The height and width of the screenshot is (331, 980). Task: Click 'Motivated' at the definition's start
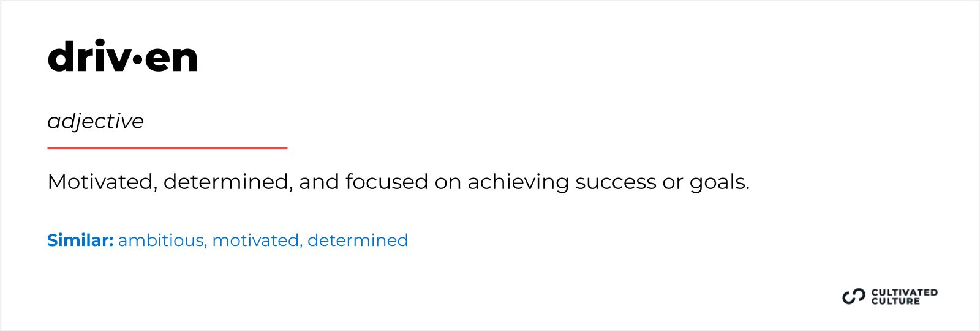(x=100, y=182)
